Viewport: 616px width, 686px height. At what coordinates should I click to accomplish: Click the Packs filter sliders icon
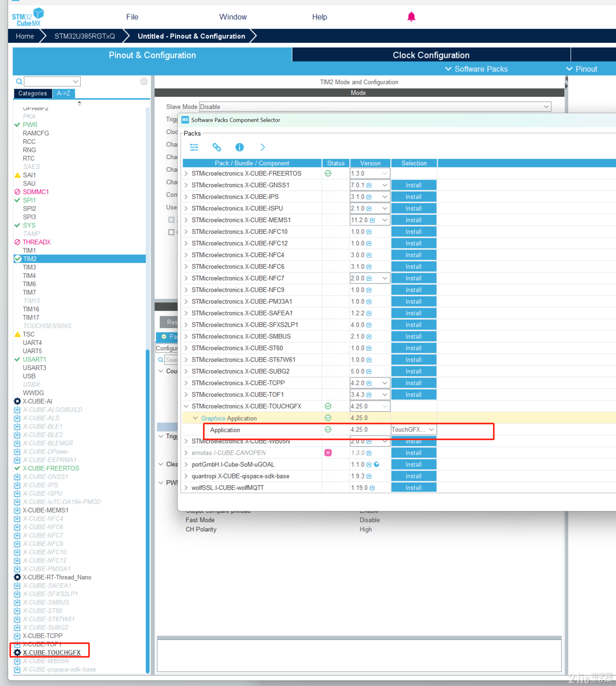(x=194, y=147)
